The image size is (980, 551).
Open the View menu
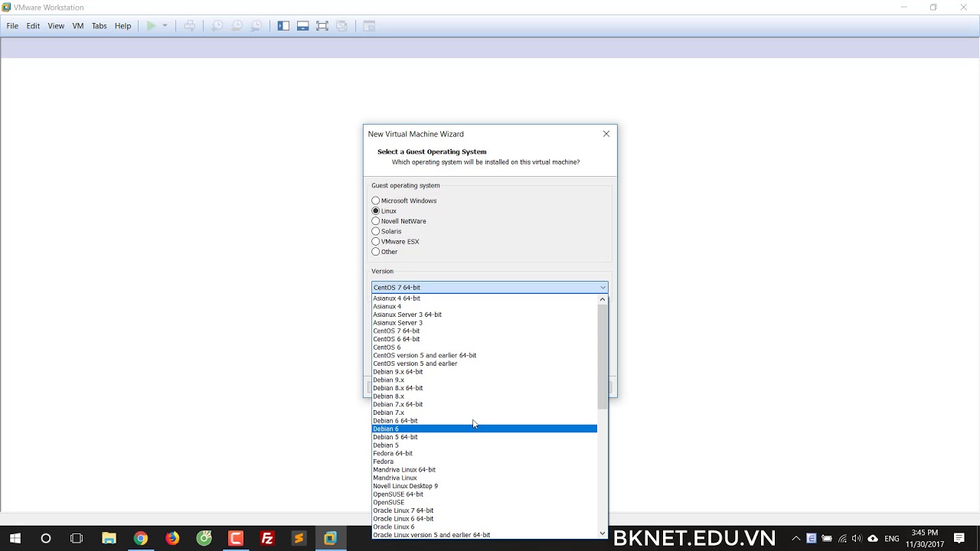pos(56,26)
